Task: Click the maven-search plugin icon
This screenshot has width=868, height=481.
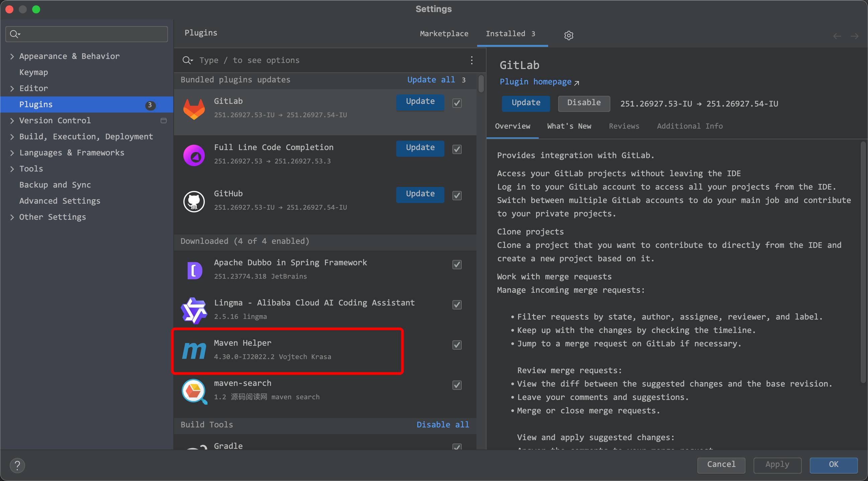Action: click(194, 391)
